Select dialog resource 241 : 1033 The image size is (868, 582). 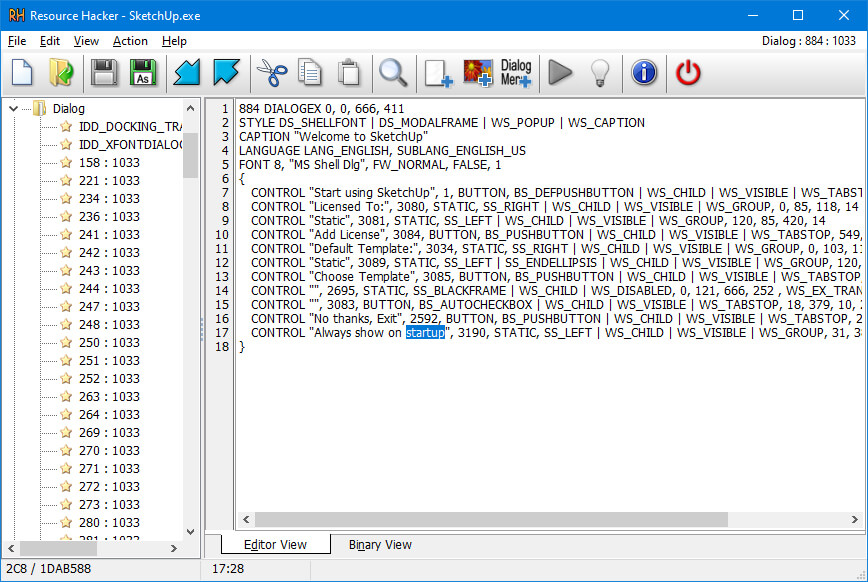point(109,235)
